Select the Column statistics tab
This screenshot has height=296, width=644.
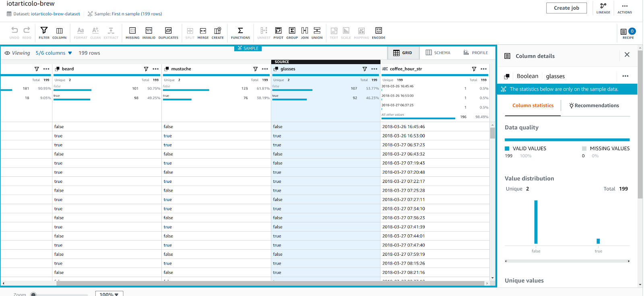coord(533,106)
